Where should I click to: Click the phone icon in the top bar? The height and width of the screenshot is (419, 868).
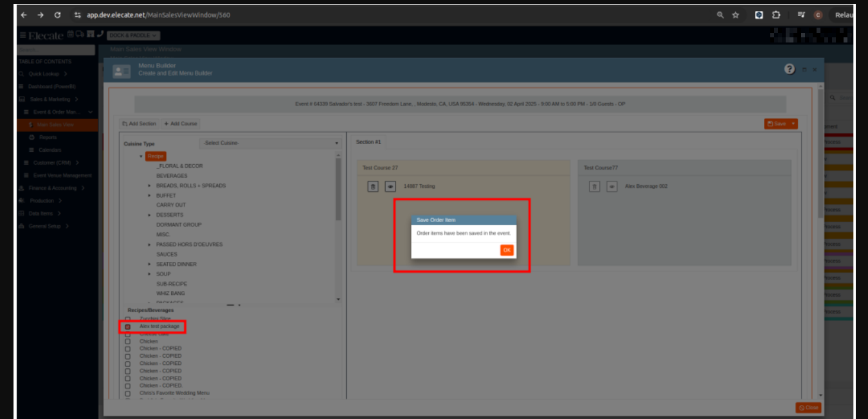[100, 35]
